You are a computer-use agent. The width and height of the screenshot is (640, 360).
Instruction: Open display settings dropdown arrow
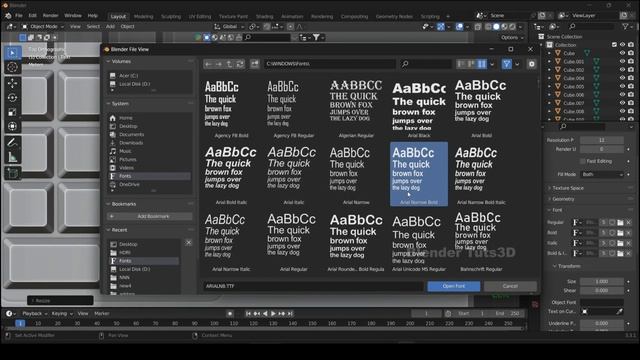(x=492, y=64)
